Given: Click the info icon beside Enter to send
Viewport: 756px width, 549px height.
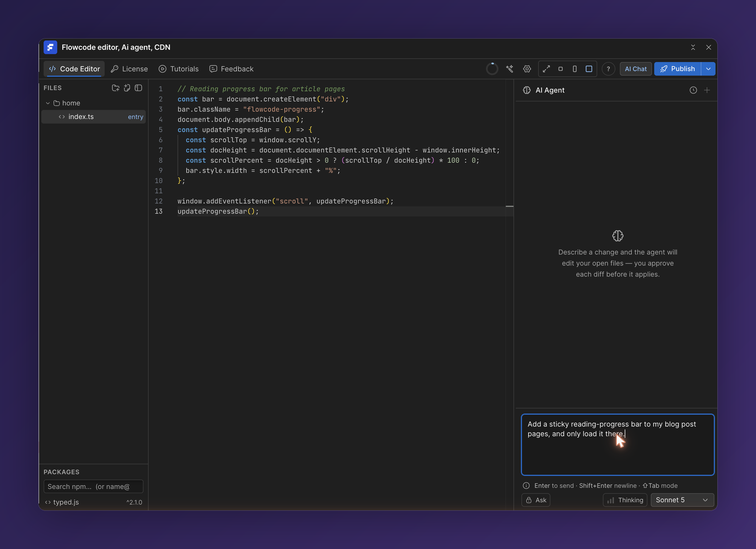Looking at the screenshot, I should click(526, 486).
